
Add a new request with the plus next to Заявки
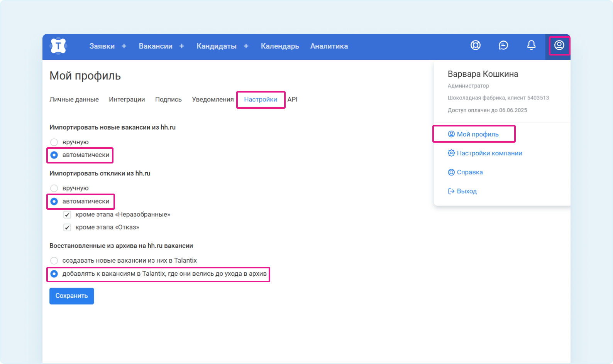(124, 46)
